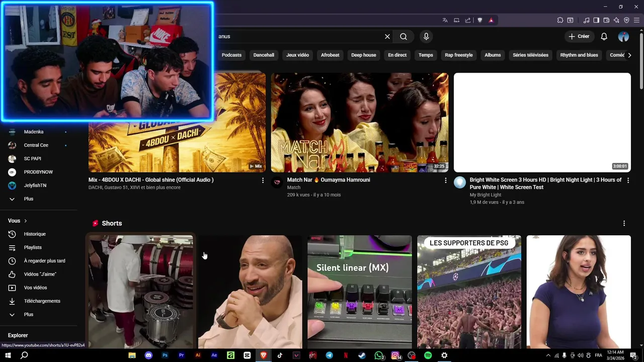Open the Bright White Screen thumbnail

click(542, 123)
